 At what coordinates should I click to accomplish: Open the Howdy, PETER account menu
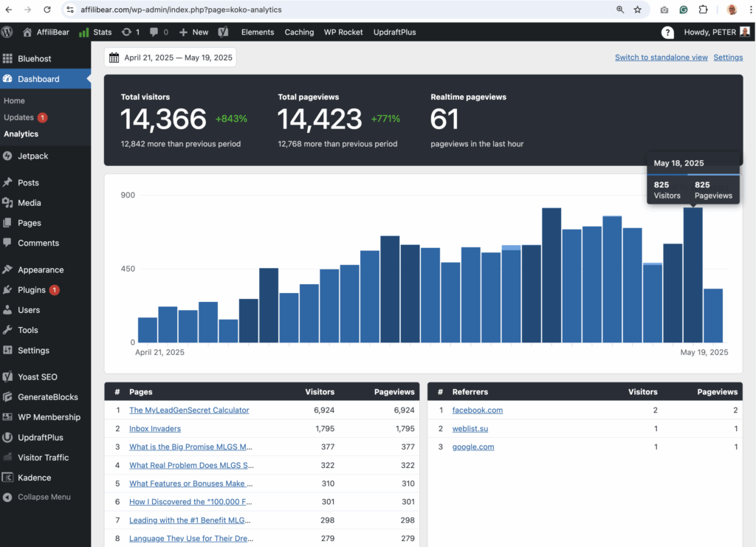(717, 32)
